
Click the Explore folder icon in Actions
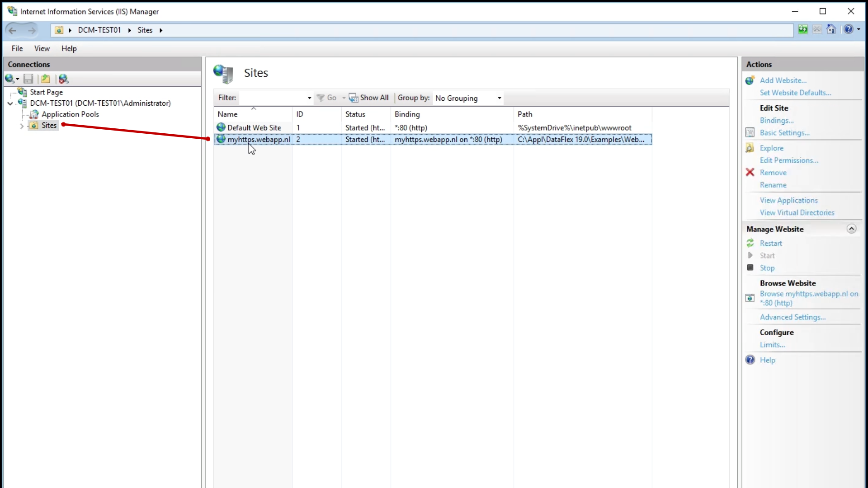coord(750,148)
